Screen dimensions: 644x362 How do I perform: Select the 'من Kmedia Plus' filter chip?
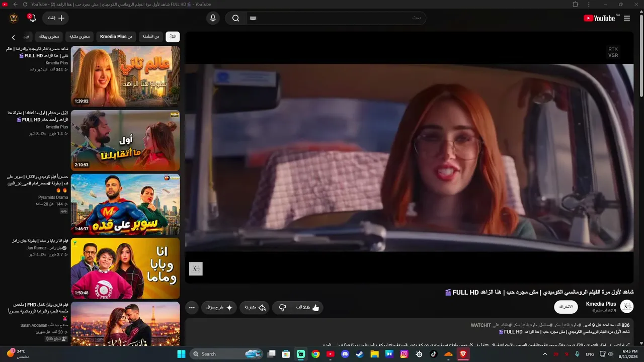click(x=116, y=36)
